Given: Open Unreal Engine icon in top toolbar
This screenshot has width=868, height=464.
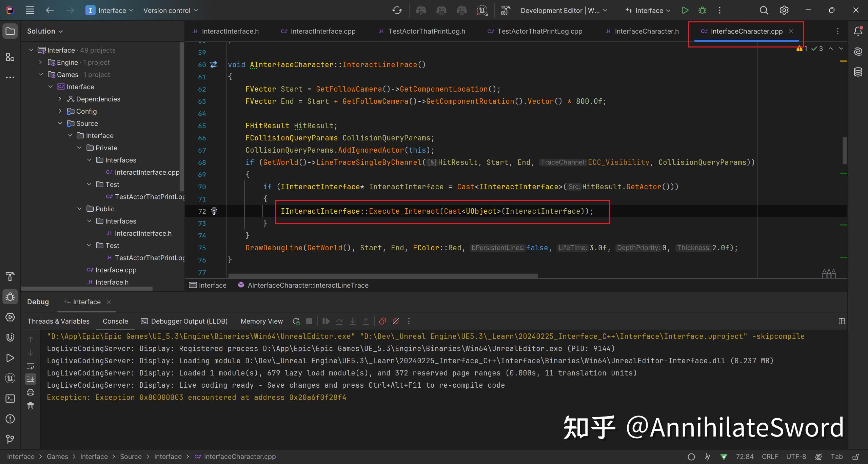Looking at the screenshot, I should pos(482,11).
